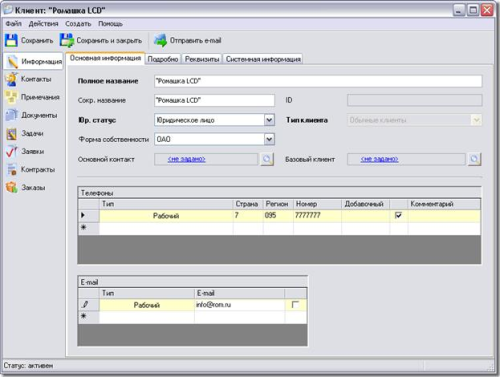The width and height of the screenshot is (500, 377).
Task: Maximize the client window
Action: (473, 10)
